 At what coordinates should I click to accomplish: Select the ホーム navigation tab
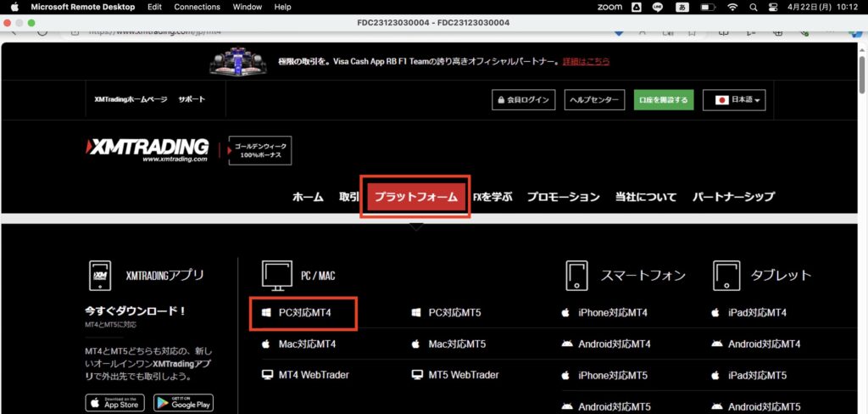pos(308,197)
